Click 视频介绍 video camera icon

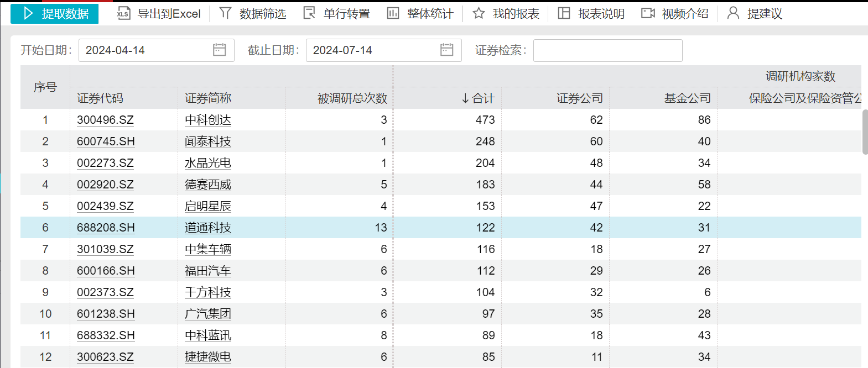[x=648, y=13]
